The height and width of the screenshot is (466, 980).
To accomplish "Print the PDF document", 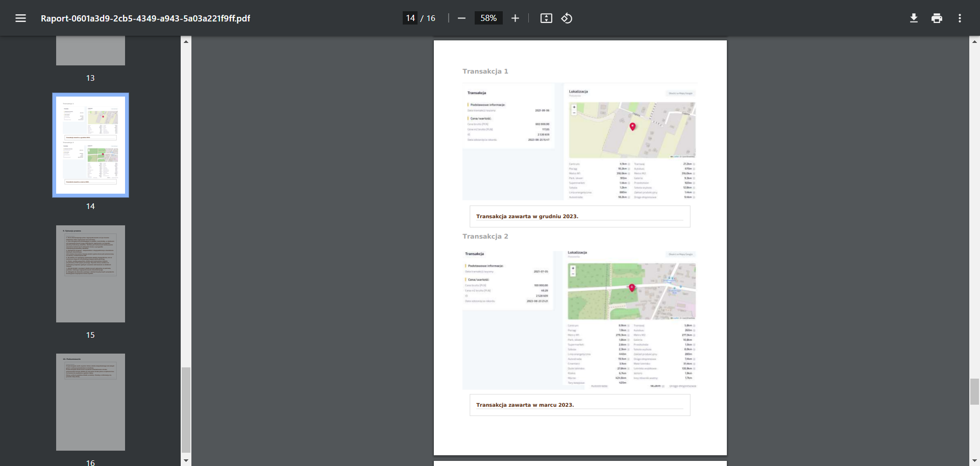I will 937,18.
